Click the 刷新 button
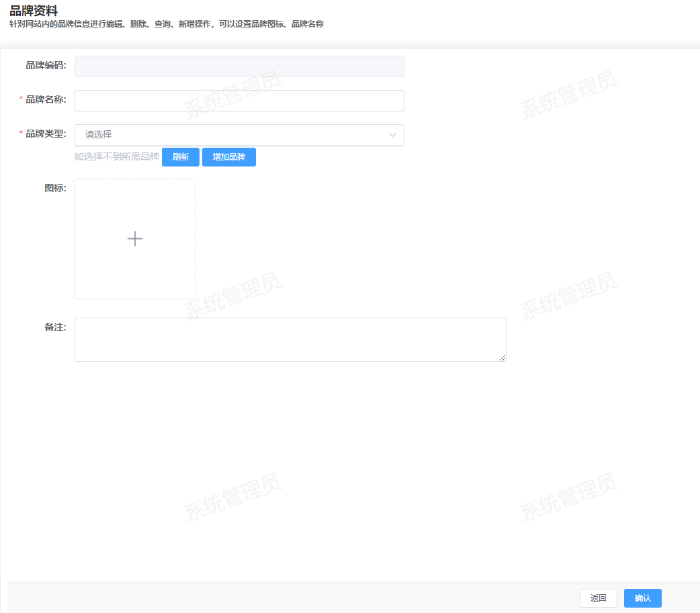Viewport: 700px width, 613px height. [180, 157]
